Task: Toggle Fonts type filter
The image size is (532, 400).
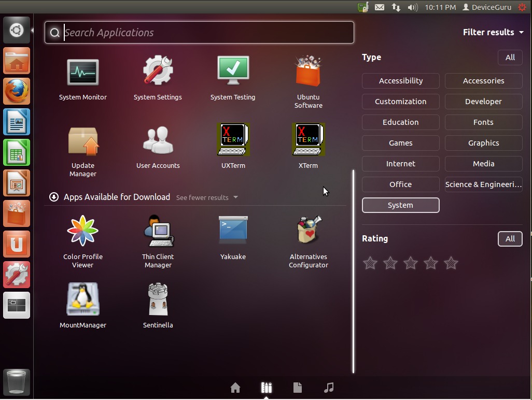Action: pyautogui.click(x=483, y=122)
